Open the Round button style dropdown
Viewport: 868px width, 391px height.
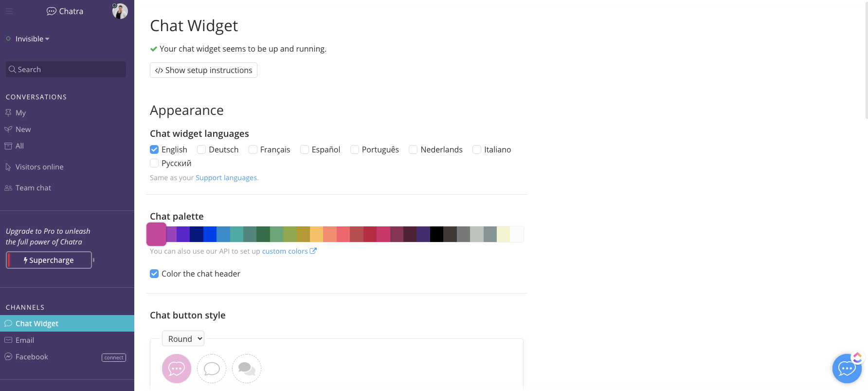[x=183, y=339]
